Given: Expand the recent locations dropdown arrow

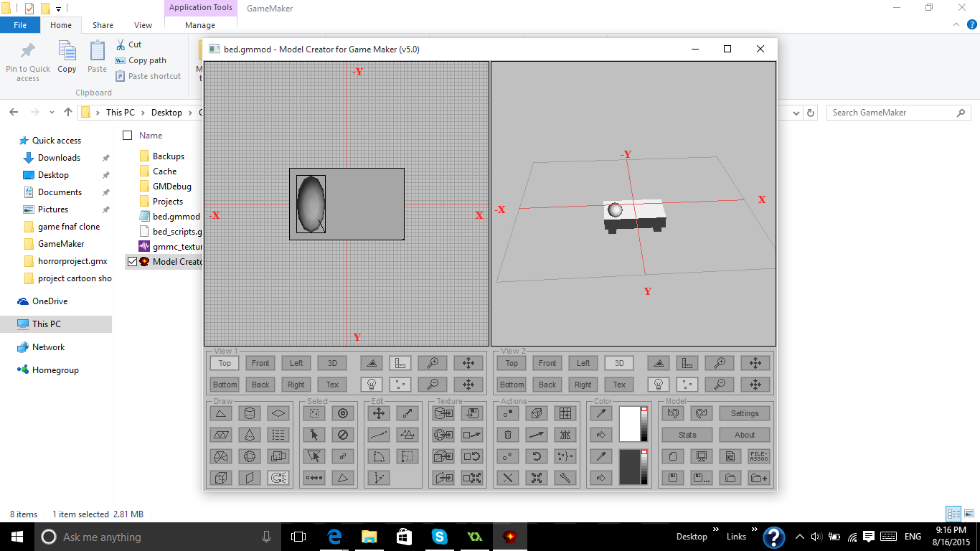Looking at the screenshot, I should point(52,113).
